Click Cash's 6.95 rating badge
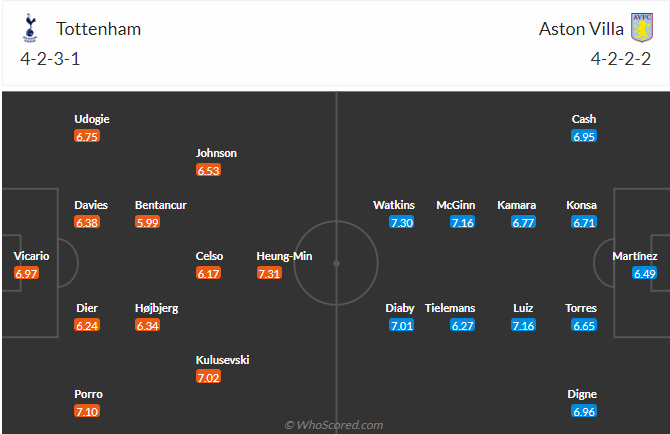The width and height of the screenshot is (670, 434). 584,136
